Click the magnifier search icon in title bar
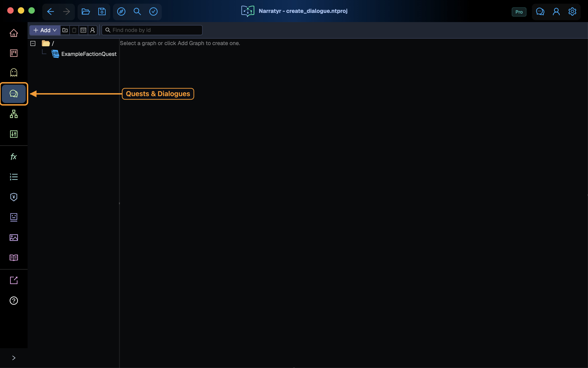Screen dimensions: 588x368 point(137,11)
